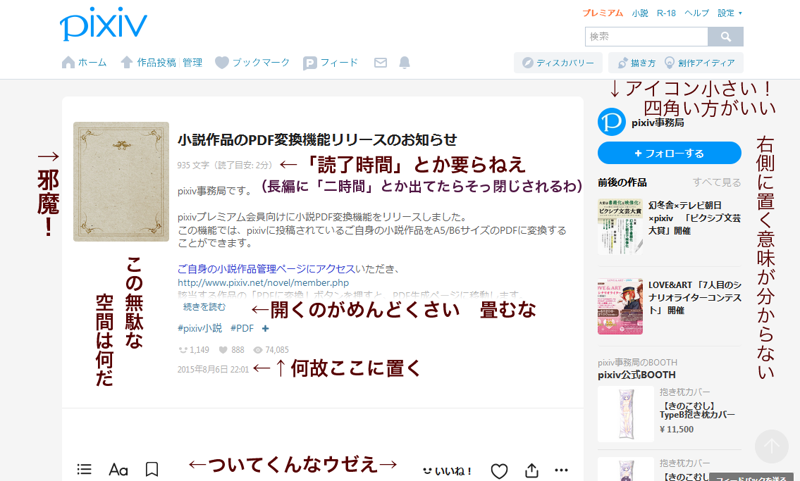
Task: Open the LOVE&ART contest thumbnail
Action: tap(620, 307)
